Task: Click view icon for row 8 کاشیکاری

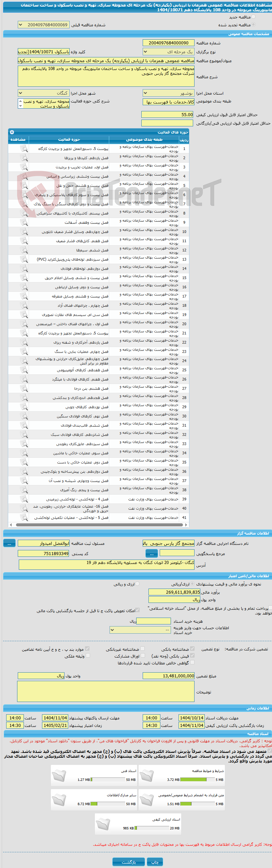Action: pos(24,213)
